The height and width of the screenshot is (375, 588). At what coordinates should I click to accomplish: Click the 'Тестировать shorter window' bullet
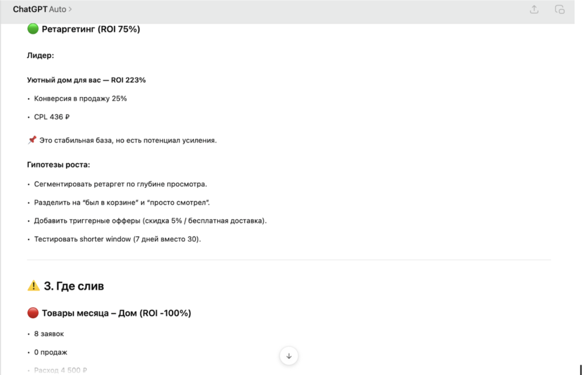[117, 239]
